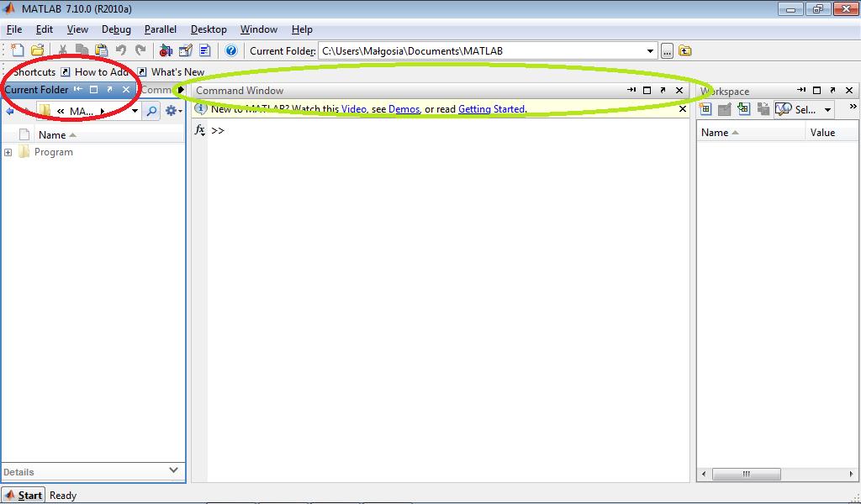Close the Command Window panel
Viewport: 861px width, 504px height.
click(679, 91)
